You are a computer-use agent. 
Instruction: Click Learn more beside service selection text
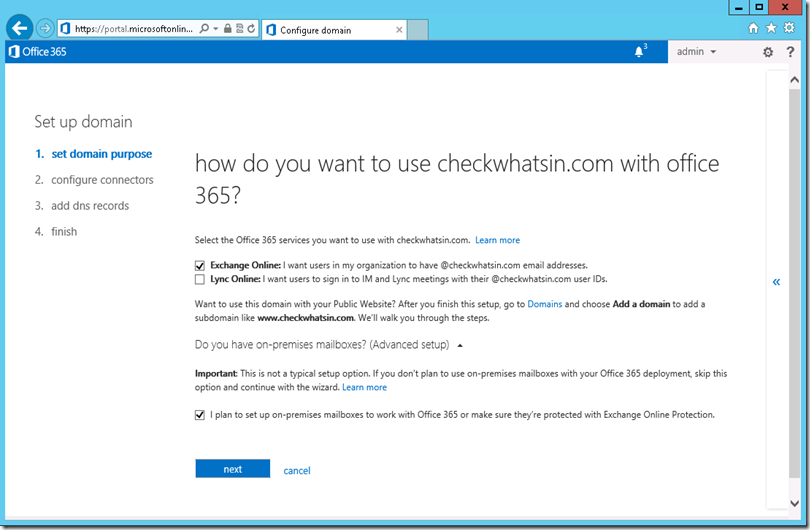point(497,240)
